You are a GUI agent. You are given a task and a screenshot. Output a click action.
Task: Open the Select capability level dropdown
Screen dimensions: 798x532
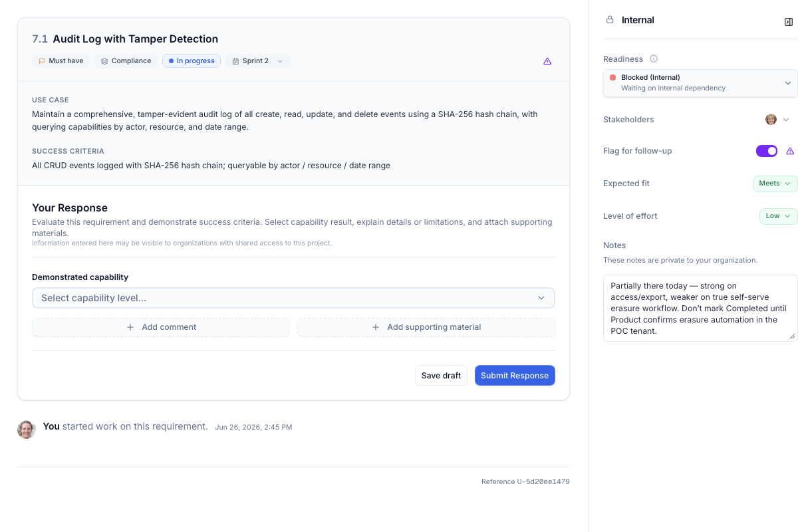pos(293,298)
